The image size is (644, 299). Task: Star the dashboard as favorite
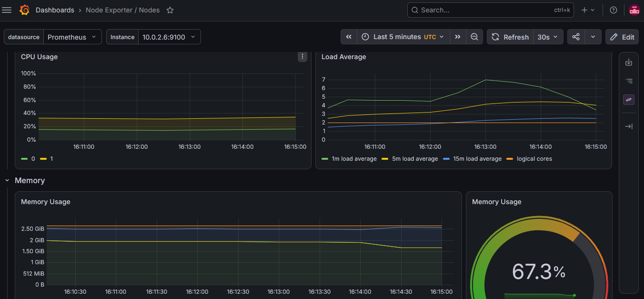(x=170, y=10)
